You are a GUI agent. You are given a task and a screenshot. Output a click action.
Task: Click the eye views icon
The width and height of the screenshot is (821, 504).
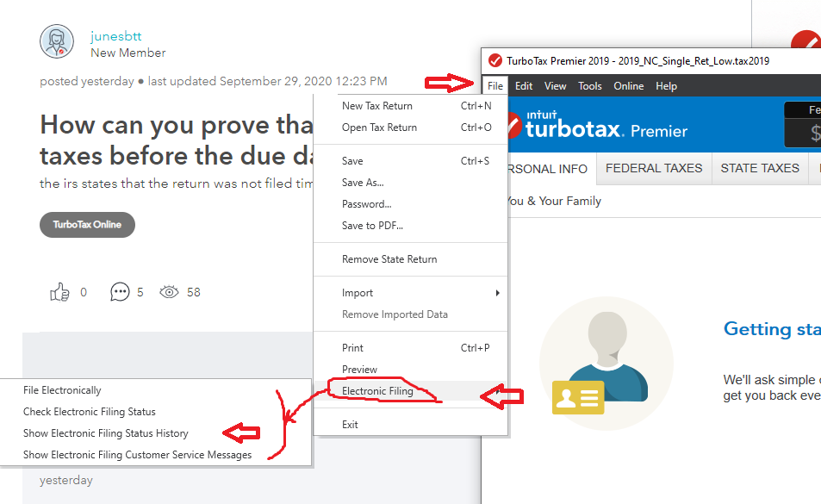point(169,292)
